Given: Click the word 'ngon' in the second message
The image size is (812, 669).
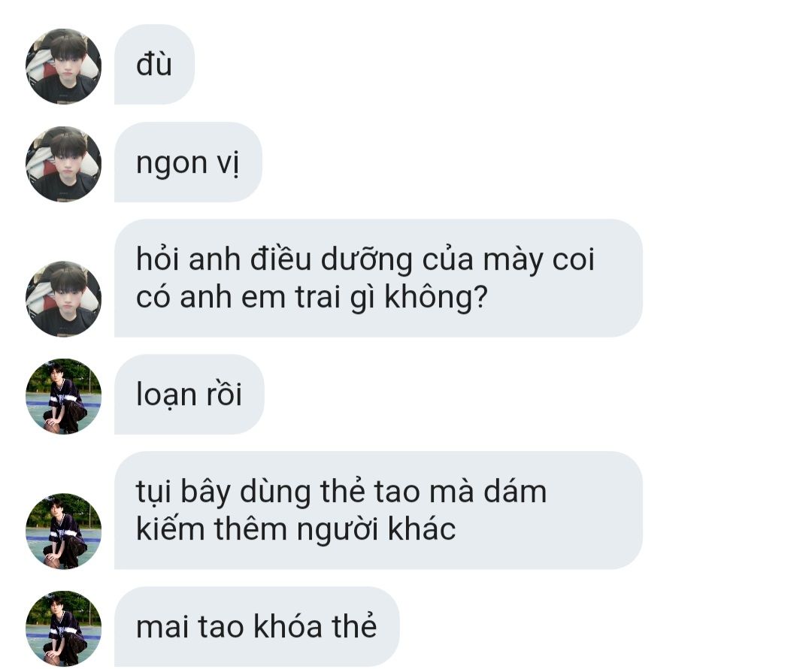Looking at the screenshot, I should [x=171, y=164].
